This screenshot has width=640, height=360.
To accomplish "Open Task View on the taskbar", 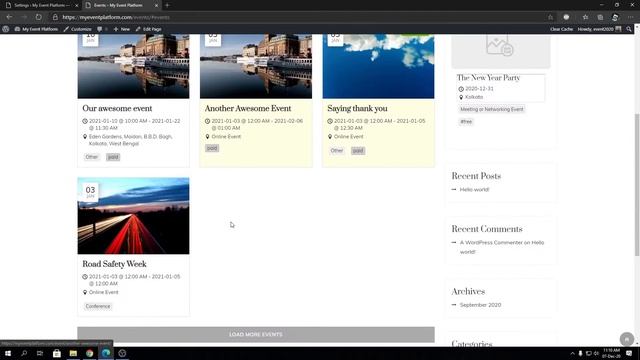I will click(x=40, y=353).
